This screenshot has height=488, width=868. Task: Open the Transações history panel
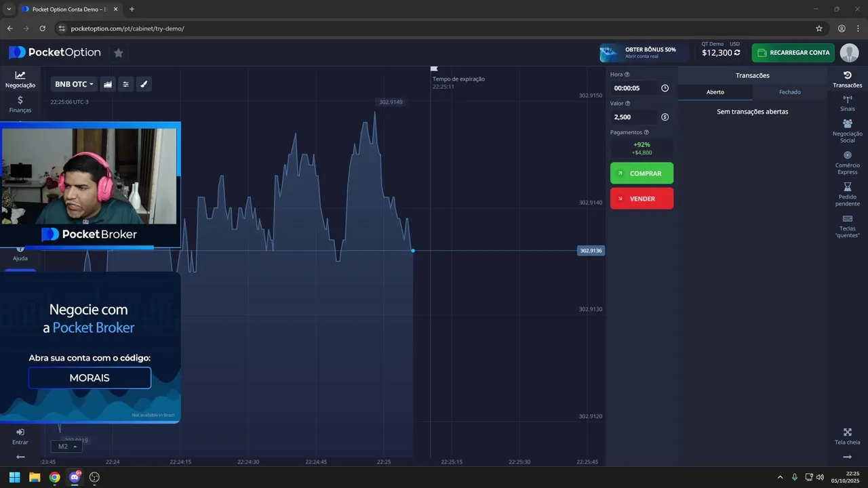tap(847, 79)
